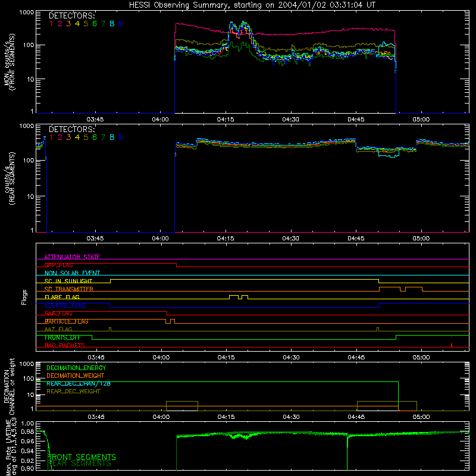Click 04:45 tick label under decimation panel
Image resolution: width=476 pixels, height=476 pixels.
click(x=356, y=417)
